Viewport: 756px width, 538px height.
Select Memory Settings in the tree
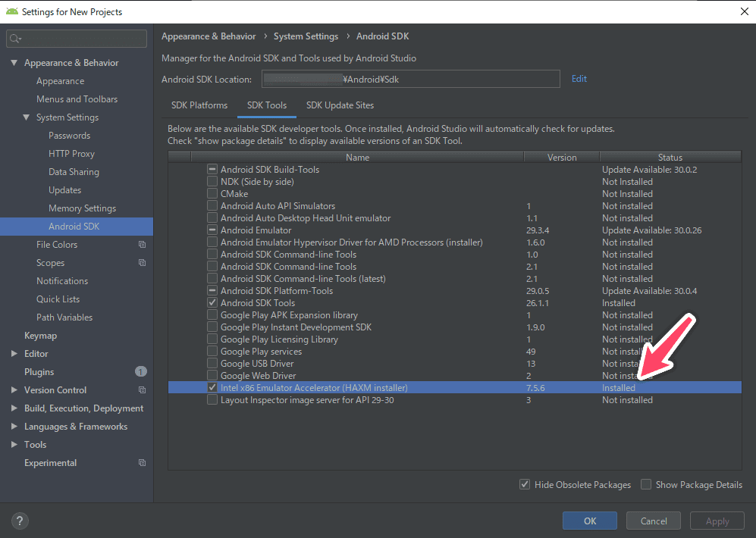[x=83, y=208]
